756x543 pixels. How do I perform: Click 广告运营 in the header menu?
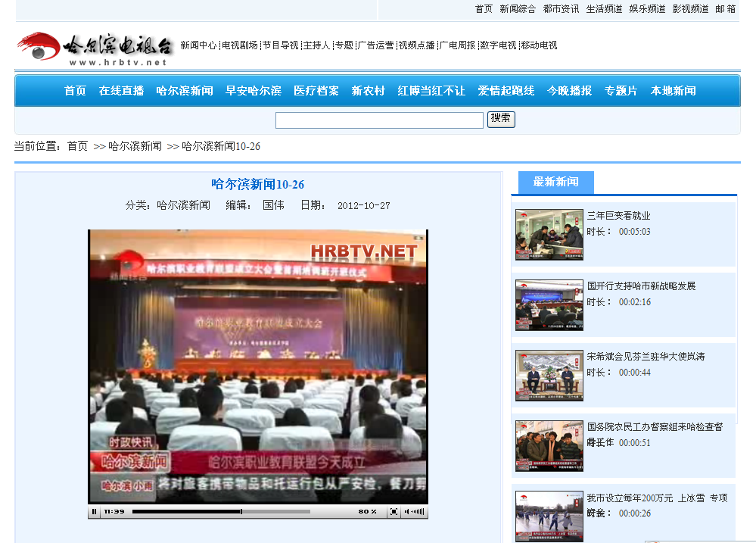(376, 45)
